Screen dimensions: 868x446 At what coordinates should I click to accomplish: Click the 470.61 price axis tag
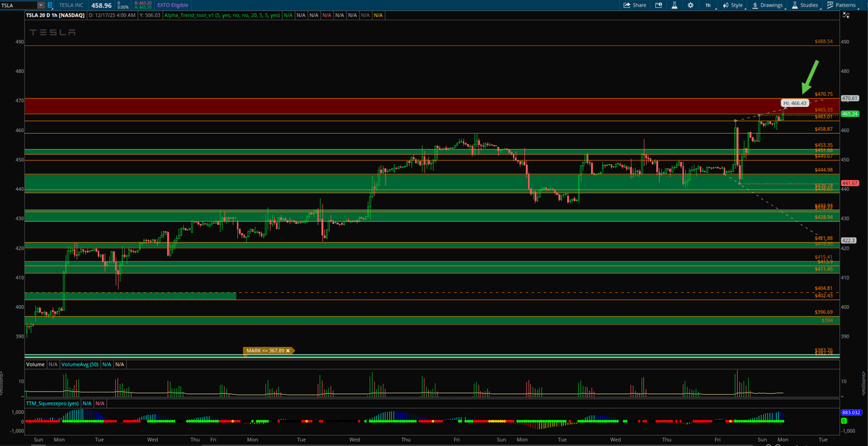tap(849, 98)
